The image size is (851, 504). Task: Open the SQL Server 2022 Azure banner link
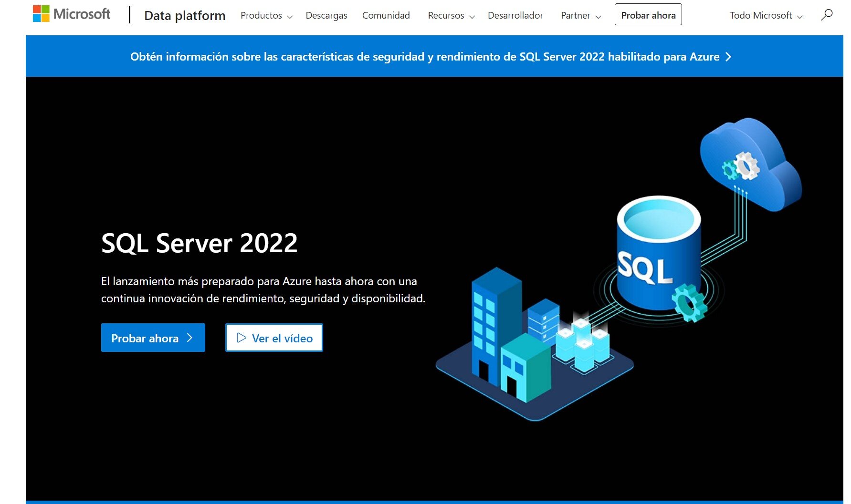click(425, 57)
